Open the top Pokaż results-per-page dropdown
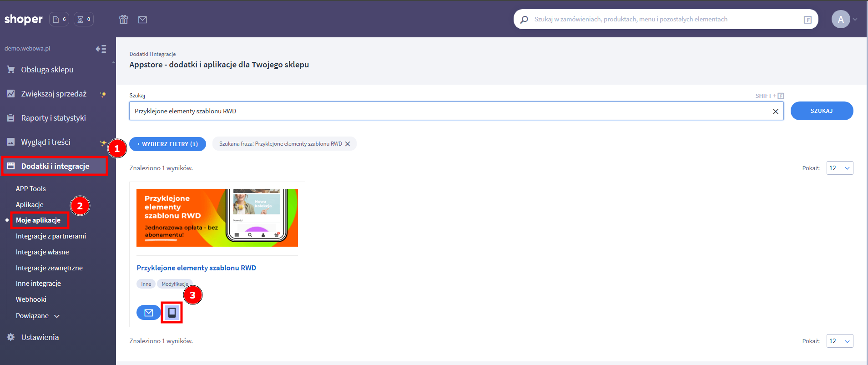This screenshot has width=868, height=365. click(x=839, y=168)
